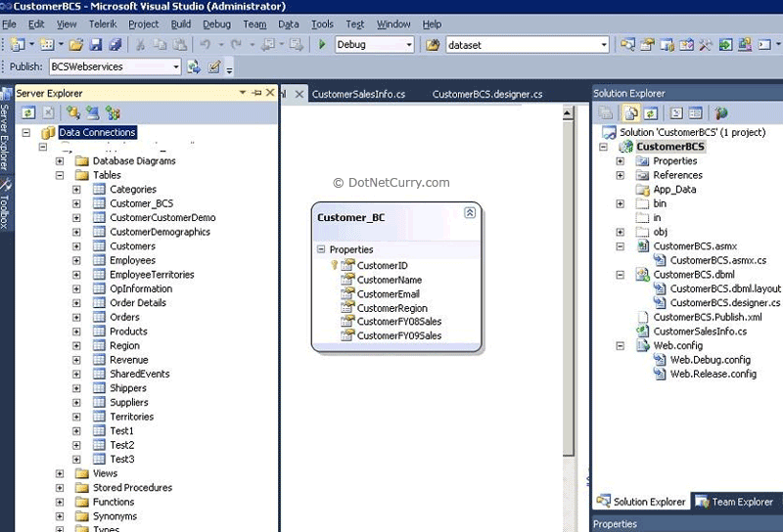
Task: Click Refresh icon in Solution Explorer toolbar
Action: (650, 113)
